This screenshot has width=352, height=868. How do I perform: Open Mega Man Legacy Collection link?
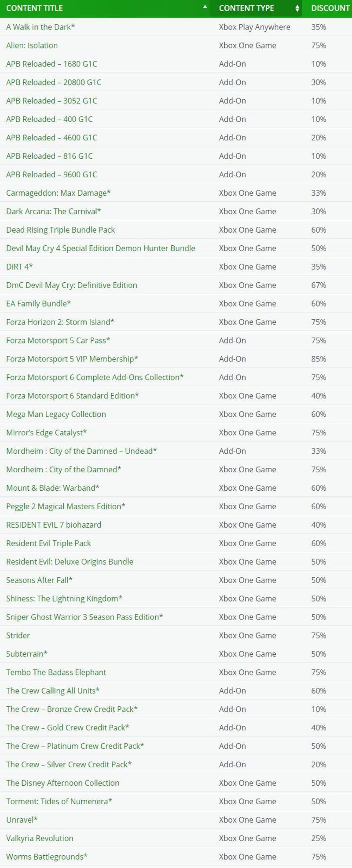pyautogui.click(x=56, y=414)
